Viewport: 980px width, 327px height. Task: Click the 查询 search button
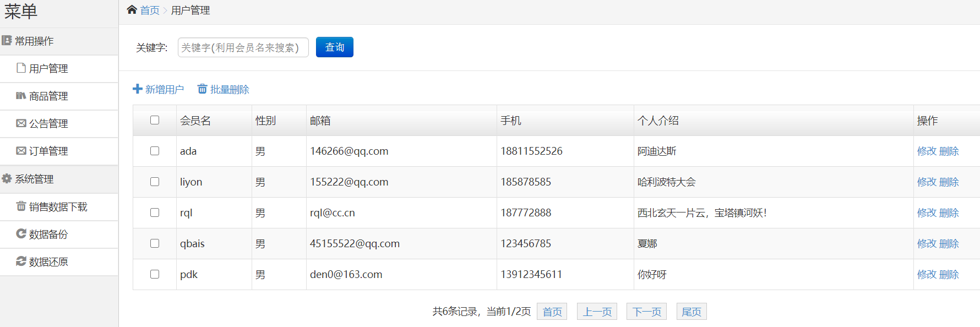click(335, 47)
